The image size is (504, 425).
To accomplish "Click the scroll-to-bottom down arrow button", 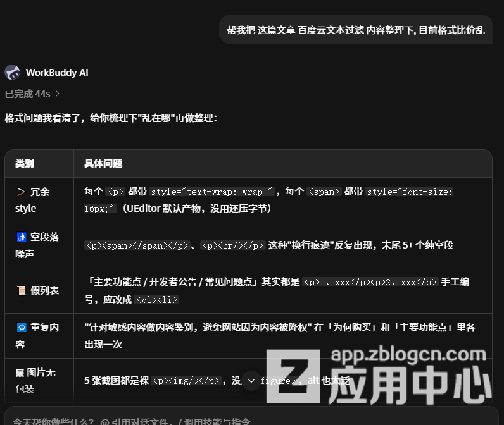I will [251, 381].
